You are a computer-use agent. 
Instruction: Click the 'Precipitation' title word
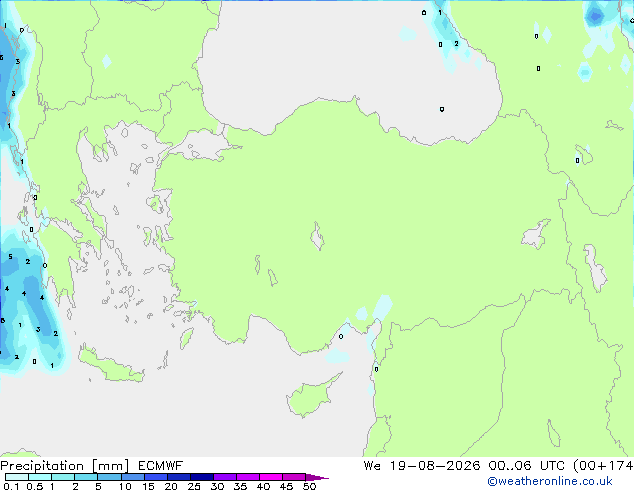pos(42,466)
